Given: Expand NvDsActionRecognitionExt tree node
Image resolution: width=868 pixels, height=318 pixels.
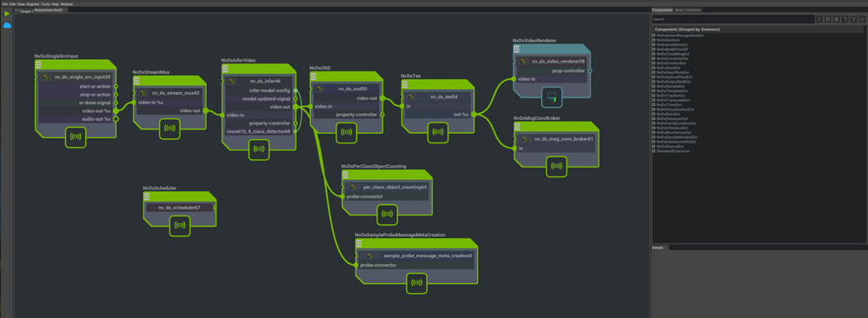Looking at the screenshot, I should (653, 36).
